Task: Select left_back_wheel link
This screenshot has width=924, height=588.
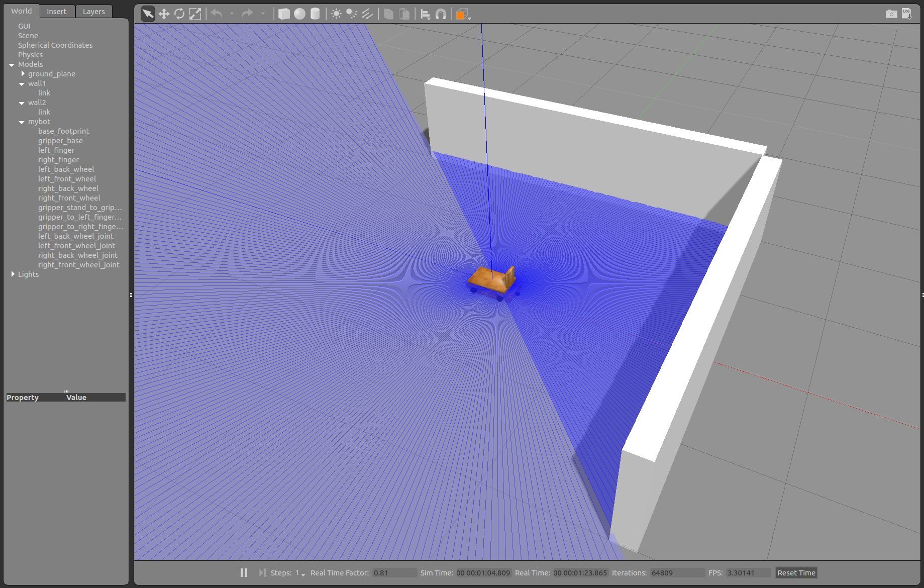Action: [x=66, y=169]
